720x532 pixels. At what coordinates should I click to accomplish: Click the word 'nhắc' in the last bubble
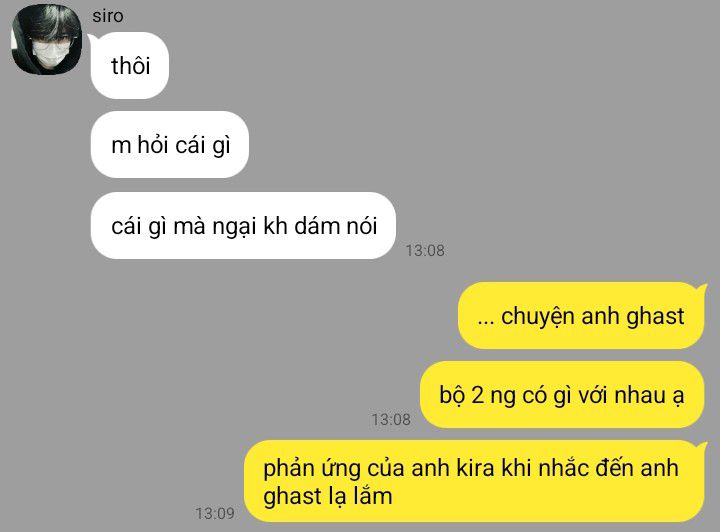(563, 468)
